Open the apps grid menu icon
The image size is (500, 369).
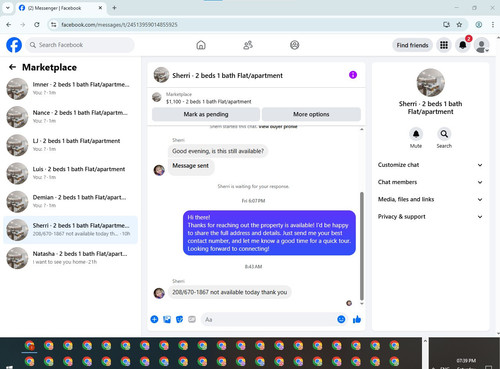[x=444, y=45]
